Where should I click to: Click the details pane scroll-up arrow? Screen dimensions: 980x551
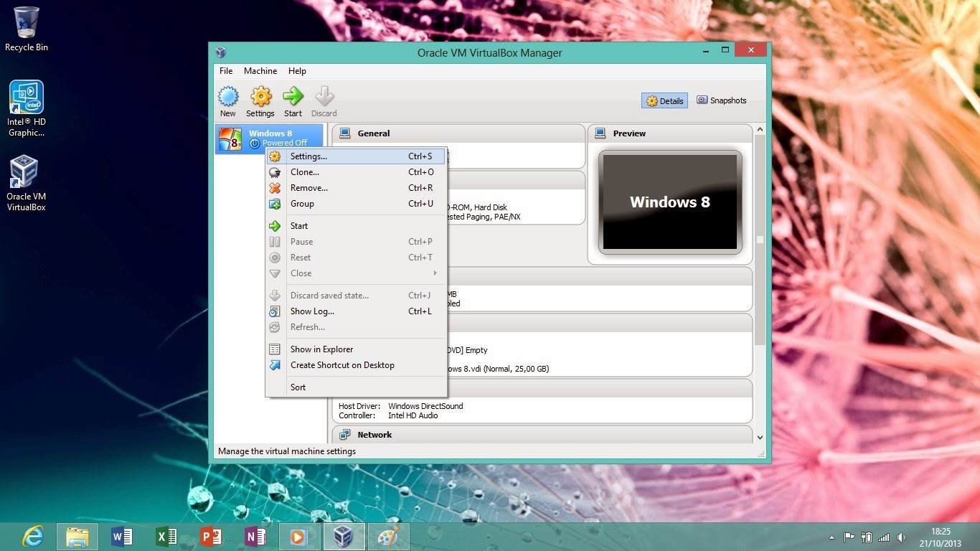pos(760,130)
